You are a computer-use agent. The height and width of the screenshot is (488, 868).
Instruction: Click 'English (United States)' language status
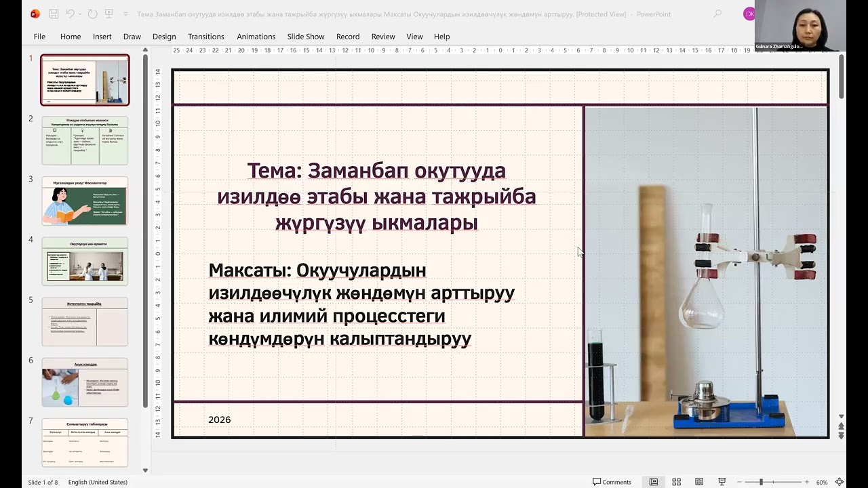98,482
